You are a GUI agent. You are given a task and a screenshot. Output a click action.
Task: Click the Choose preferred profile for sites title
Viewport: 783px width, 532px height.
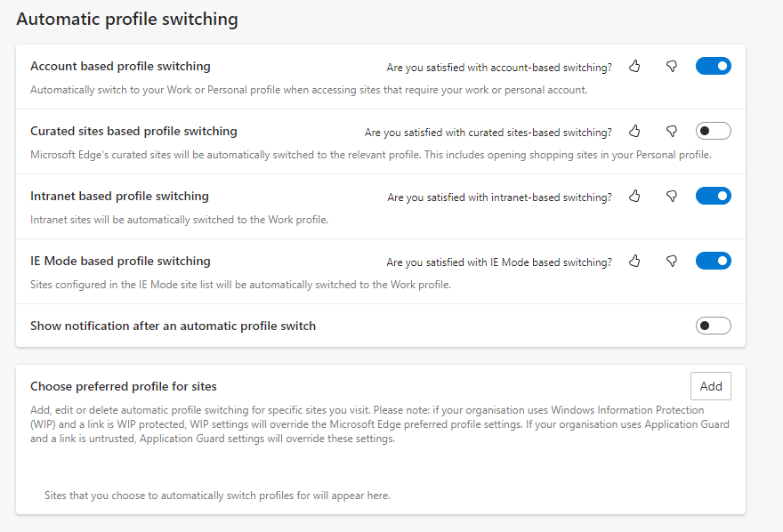pyautogui.click(x=124, y=386)
